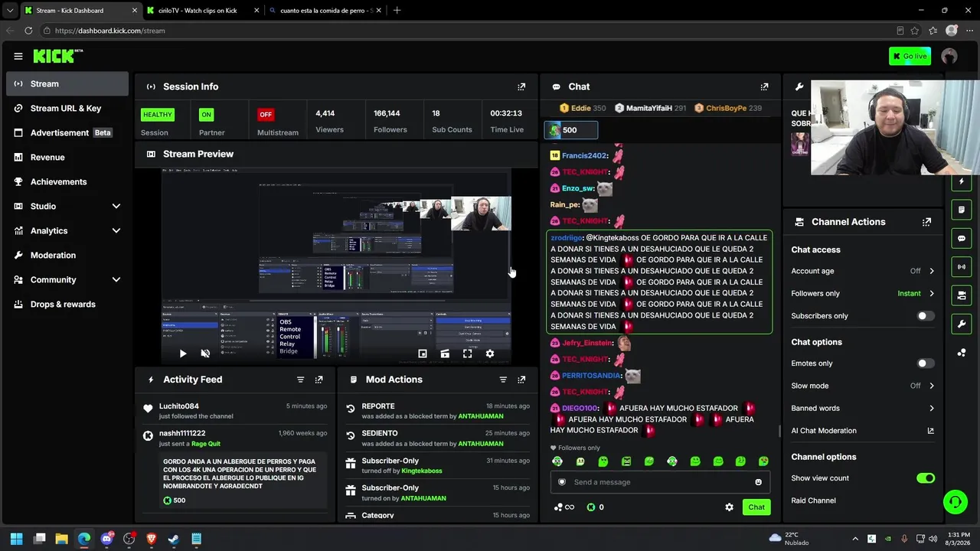This screenshot has height=551, width=980.
Task: Open Brave browser from taskbar
Action: coord(152,539)
